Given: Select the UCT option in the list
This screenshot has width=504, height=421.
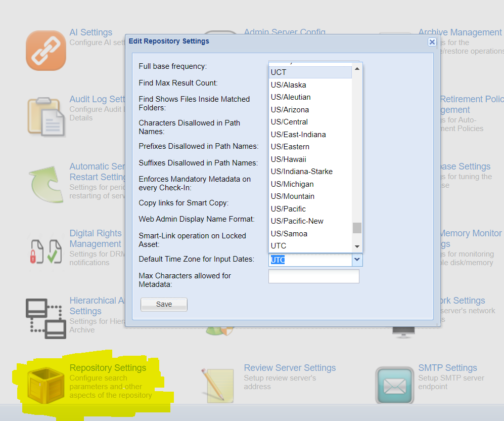Looking at the screenshot, I should (279, 72).
